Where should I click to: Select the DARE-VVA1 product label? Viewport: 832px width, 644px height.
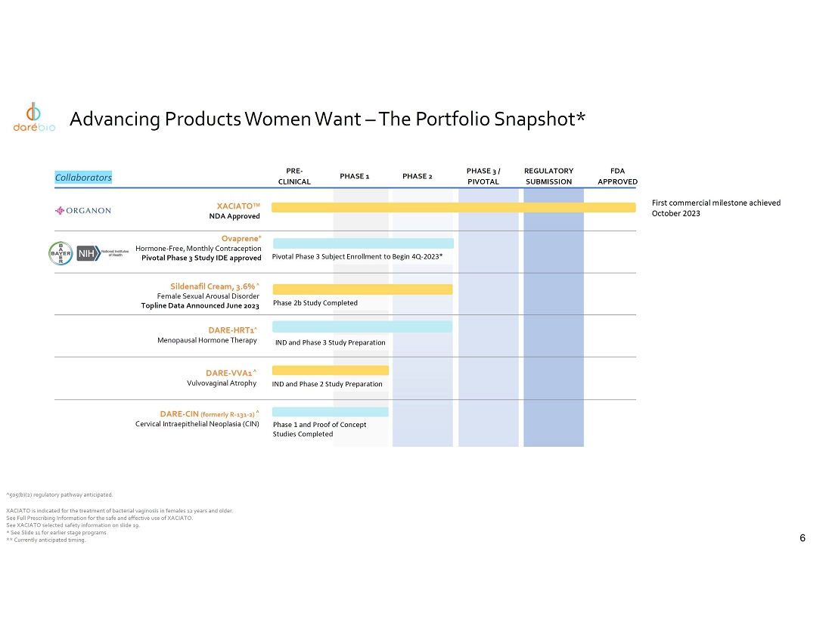coord(231,373)
